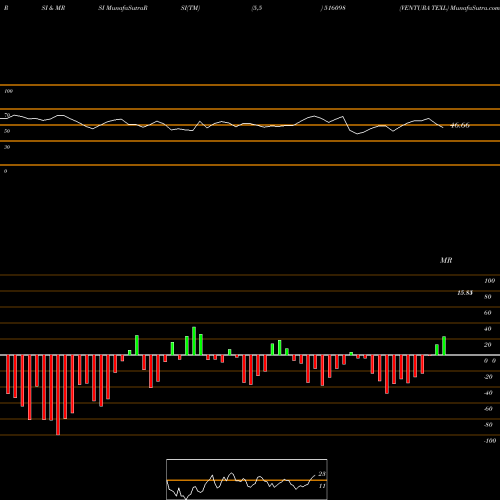Click the mini chart thumbnail at bottom
The width and height of the screenshot is (500, 500).
(x=247, y=479)
